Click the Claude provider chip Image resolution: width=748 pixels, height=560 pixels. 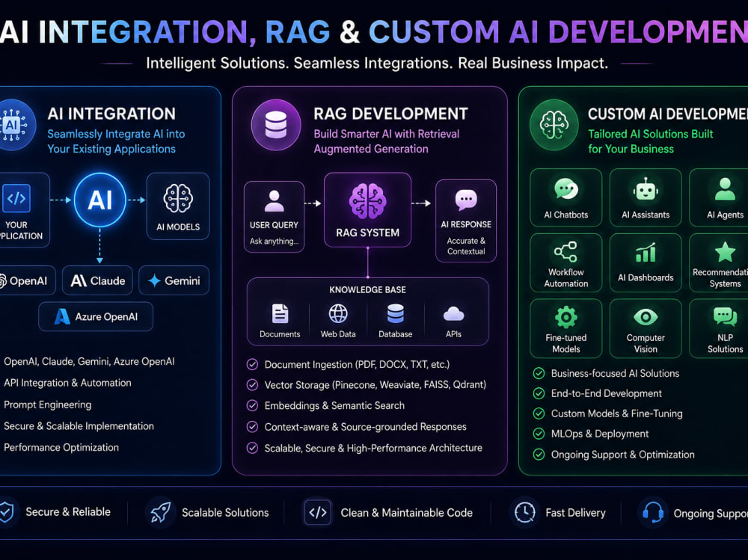[x=98, y=280]
